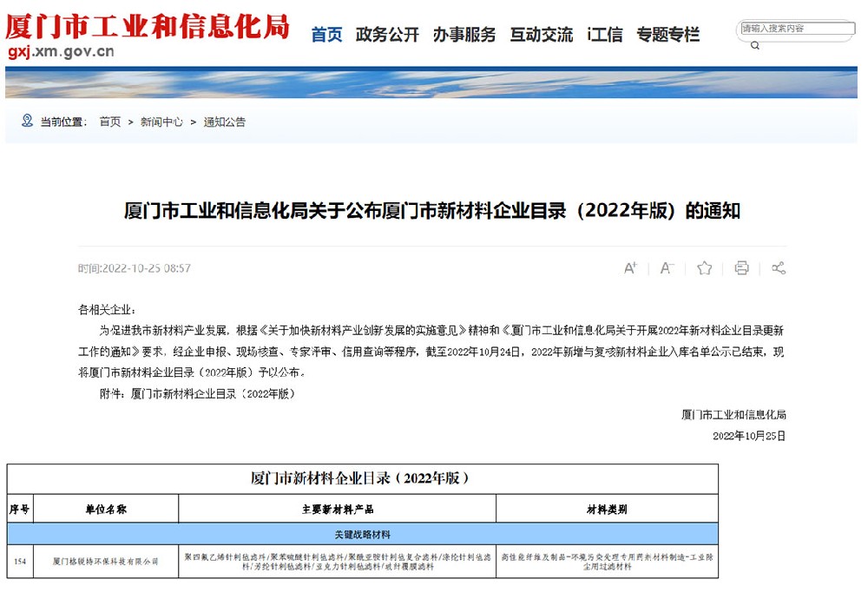Click the search magnifier icon
Image resolution: width=868 pixels, height=599 pixels.
754,46
